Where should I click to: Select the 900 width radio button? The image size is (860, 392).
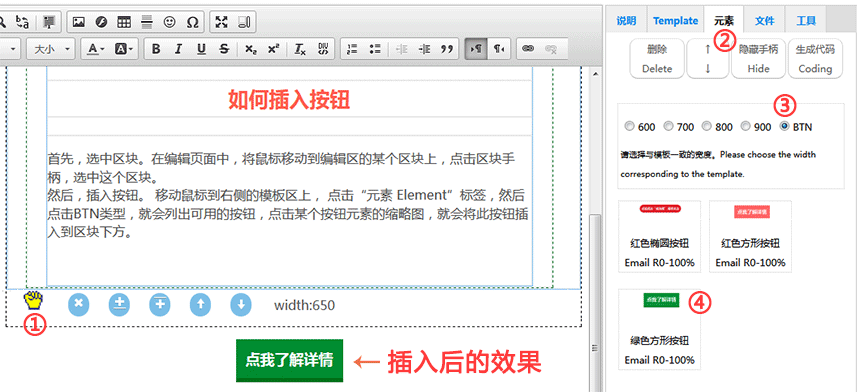point(745,126)
